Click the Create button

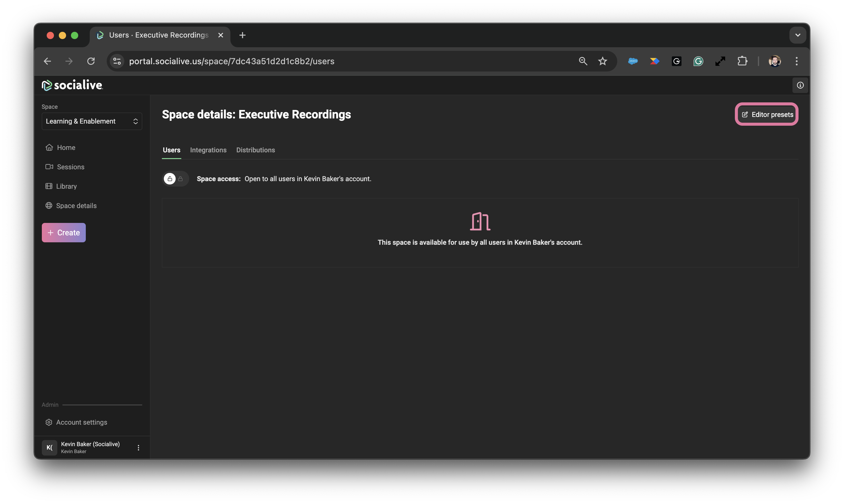pos(64,233)
